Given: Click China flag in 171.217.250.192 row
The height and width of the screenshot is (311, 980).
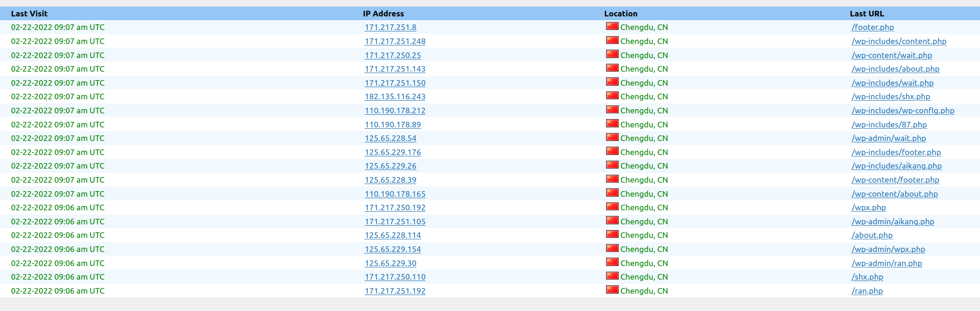Looking at the screenshot, I should coord(612,207).
